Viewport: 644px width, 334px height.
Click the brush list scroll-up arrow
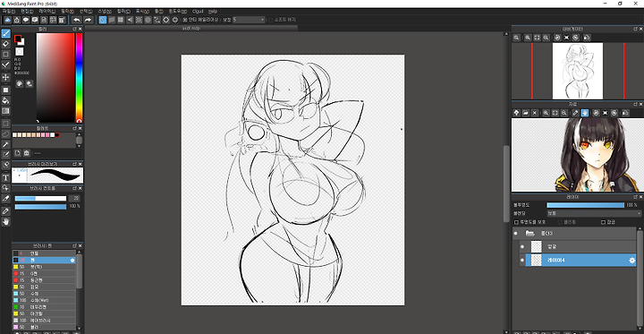click(x=79, y=253)
